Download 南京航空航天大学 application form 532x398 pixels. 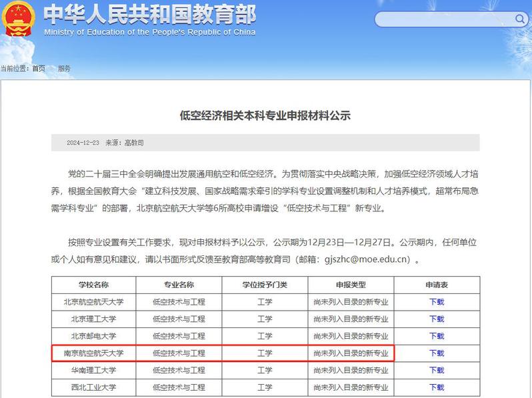436,353
